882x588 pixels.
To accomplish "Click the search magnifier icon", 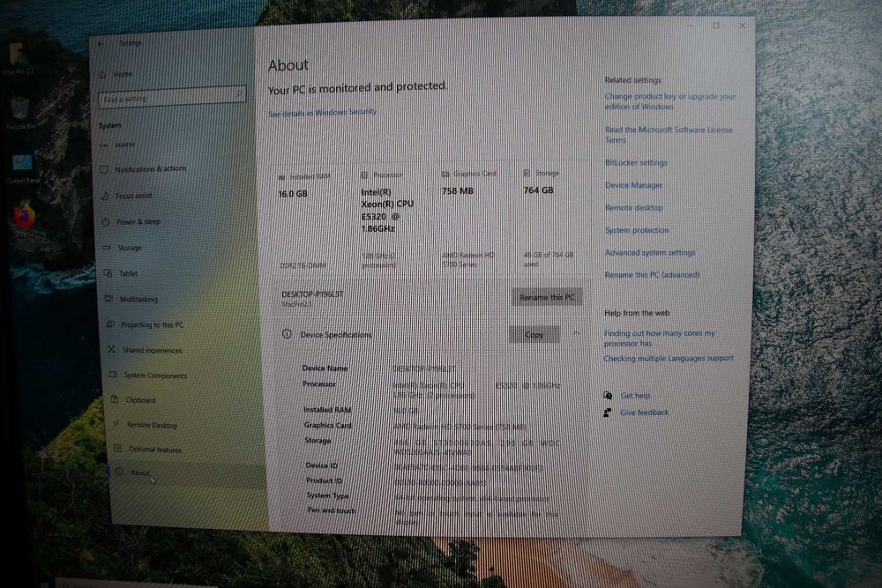I will click(x=238, y=93).
